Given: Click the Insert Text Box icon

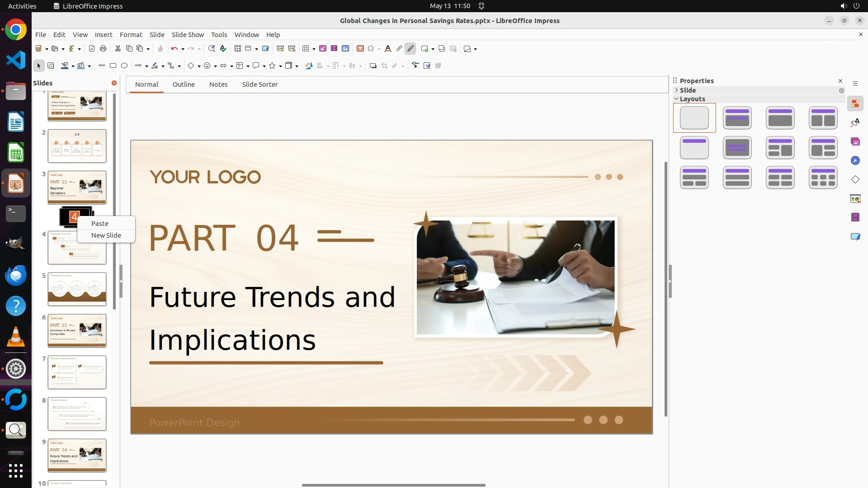Looking at the screenshot, I should click(360, 49).
